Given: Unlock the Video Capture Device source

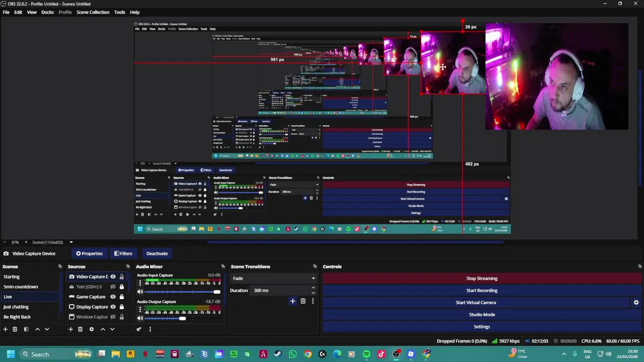Looking at the screenshot, I should 121,277.
